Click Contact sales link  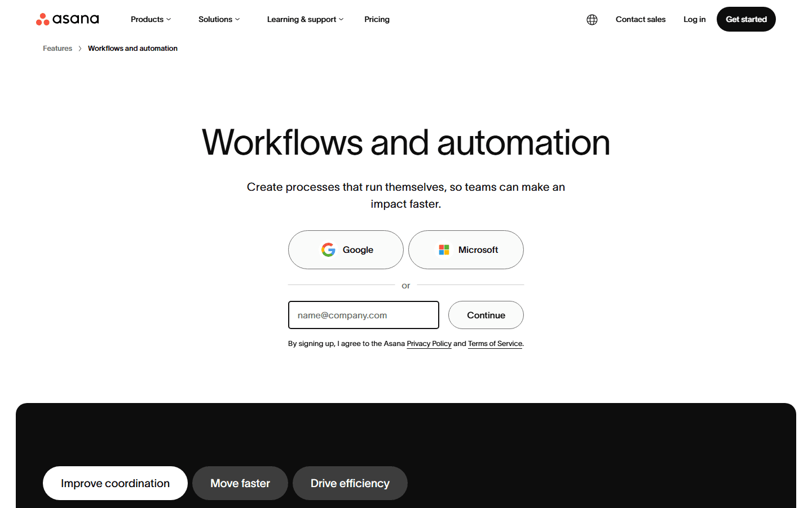(x=641, y=19)
